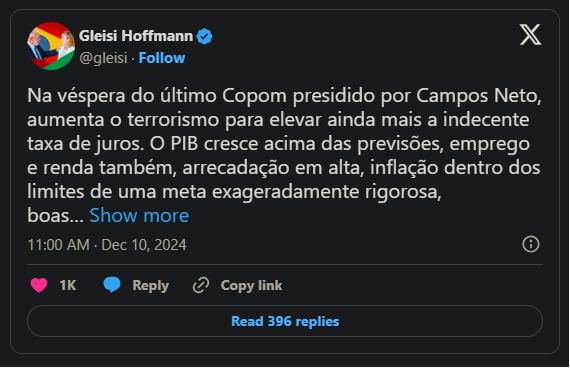Open the X logo link

coord(530,35)
